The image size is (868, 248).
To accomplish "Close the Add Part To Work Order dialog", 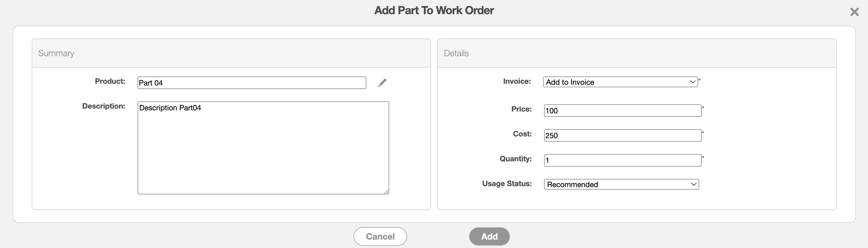I will 854,12.
